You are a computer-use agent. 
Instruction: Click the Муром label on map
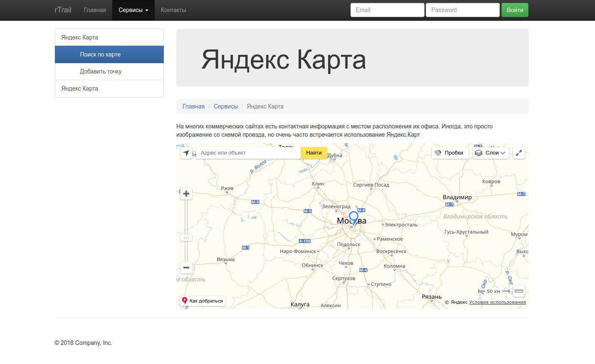[x=519, y=234]
